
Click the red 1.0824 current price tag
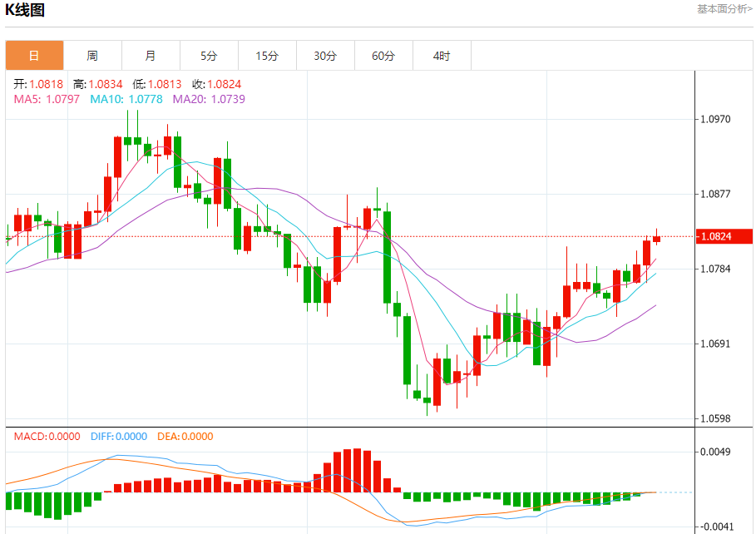724,236
